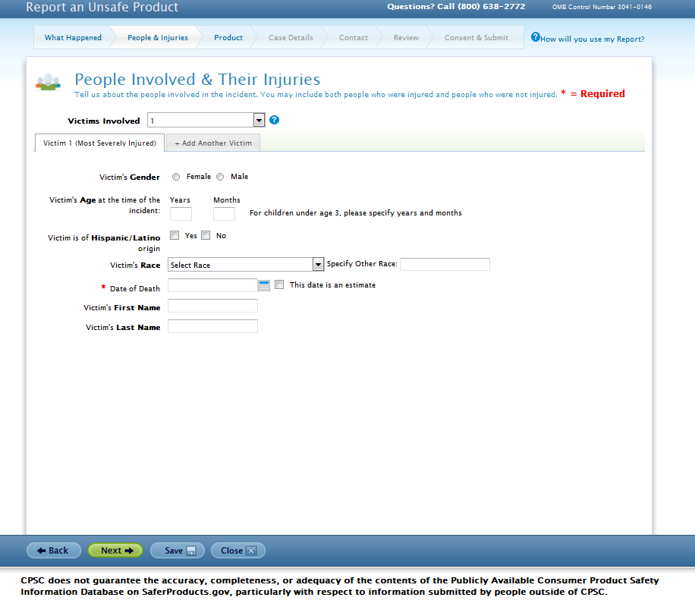Click the Victim's First Name field
This screenshot has height=616, width=695.
pos(212,306)
